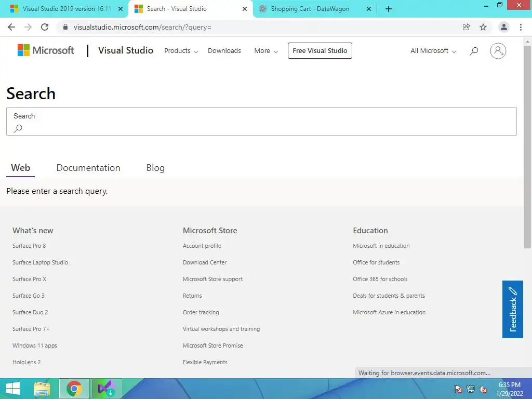Click the Microsoft logo
532x399 pixels.
tap(46, 50)
